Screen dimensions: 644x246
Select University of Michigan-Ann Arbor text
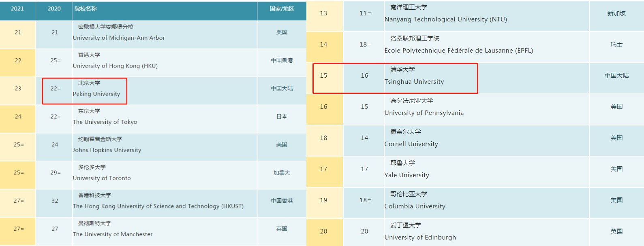click(119, 38)
